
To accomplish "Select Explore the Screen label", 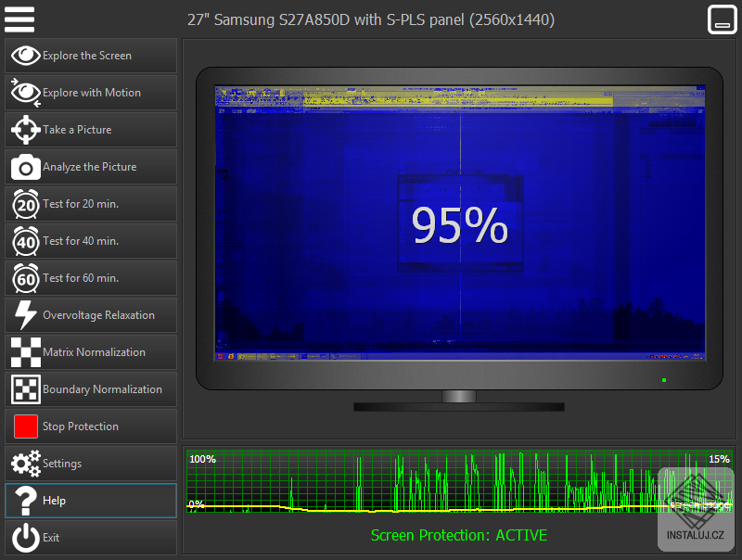I will coord(87,56).
